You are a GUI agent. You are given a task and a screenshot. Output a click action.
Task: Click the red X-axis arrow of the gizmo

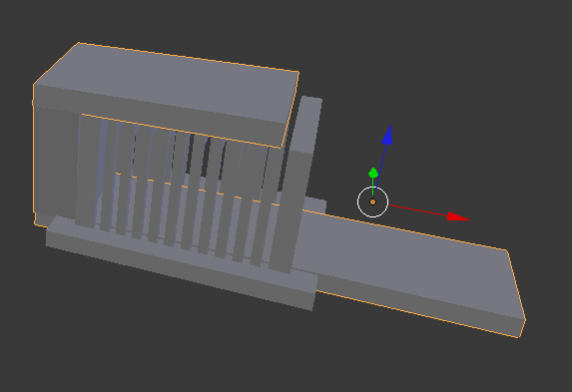458,216
